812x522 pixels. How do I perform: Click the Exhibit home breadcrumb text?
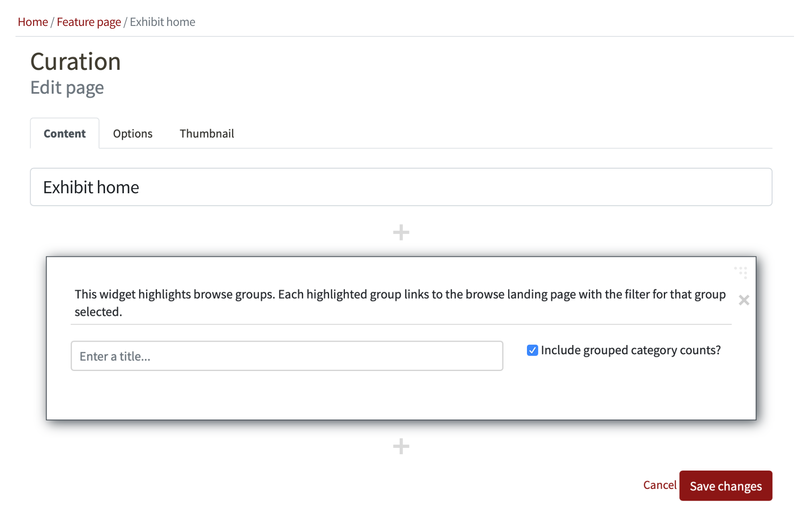tap(162, 22)
